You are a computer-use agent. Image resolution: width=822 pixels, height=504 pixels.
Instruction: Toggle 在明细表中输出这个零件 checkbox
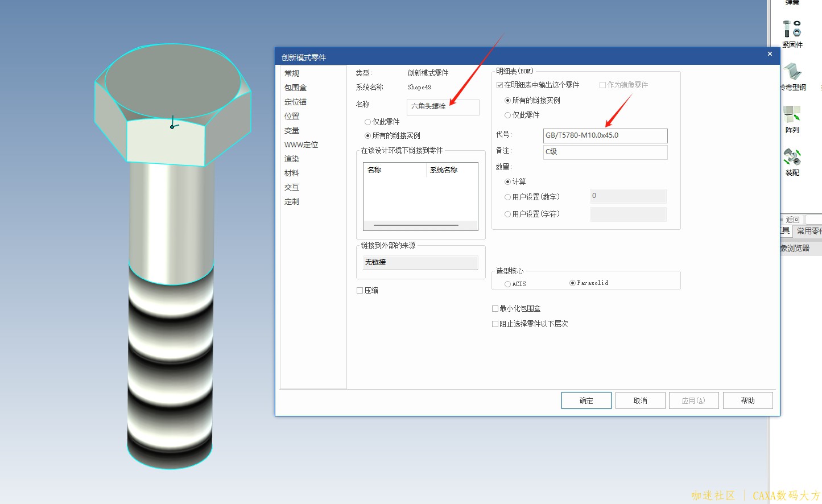point(499,85)
